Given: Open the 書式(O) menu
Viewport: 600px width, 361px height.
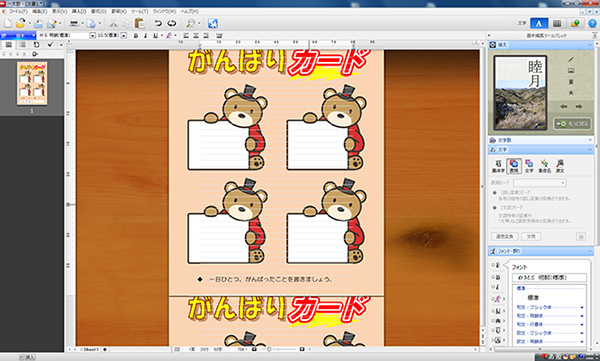Looking at the screenshot, I should pos(99,11).
